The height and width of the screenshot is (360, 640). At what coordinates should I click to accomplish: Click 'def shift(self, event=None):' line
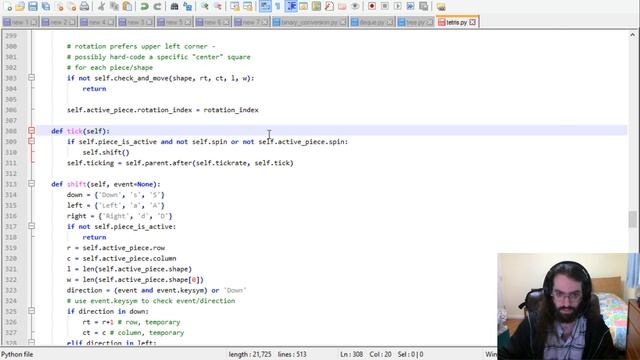click(106, 184)
